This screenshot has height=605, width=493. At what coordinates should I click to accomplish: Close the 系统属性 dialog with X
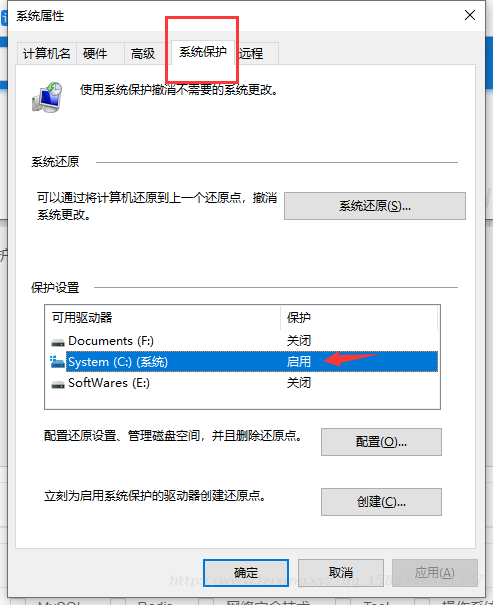tap(469, 15)
